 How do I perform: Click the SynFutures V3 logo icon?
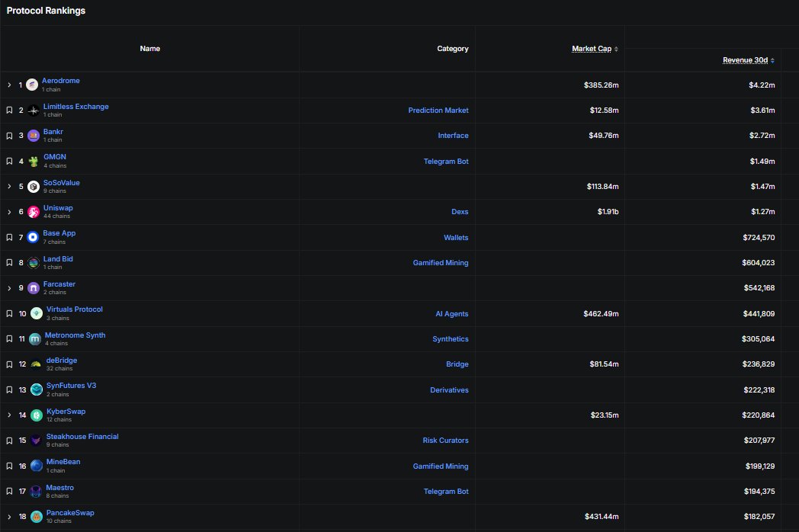37,389
